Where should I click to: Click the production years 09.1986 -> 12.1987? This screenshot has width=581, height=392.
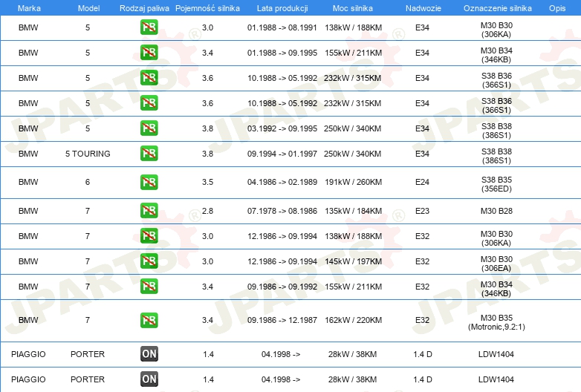282,320
